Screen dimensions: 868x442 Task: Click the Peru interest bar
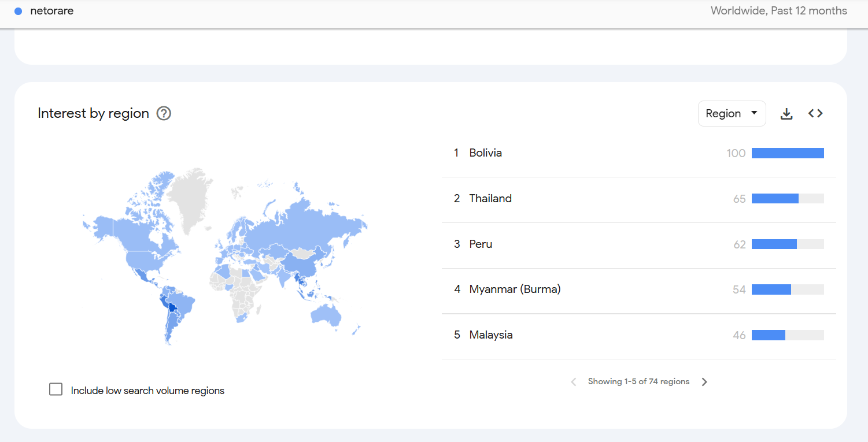(x=788, y=244)
